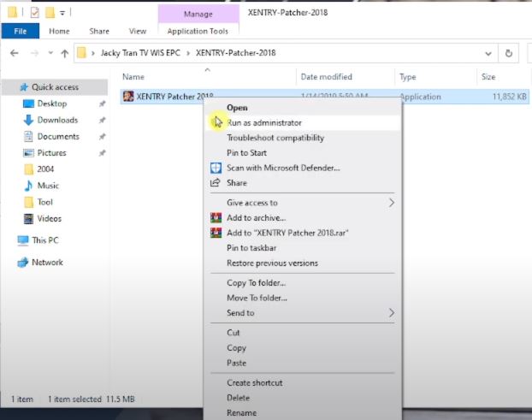Viewport: 532px width, 420px height.
Task: Sort files by the Name column
Action: 133,77
